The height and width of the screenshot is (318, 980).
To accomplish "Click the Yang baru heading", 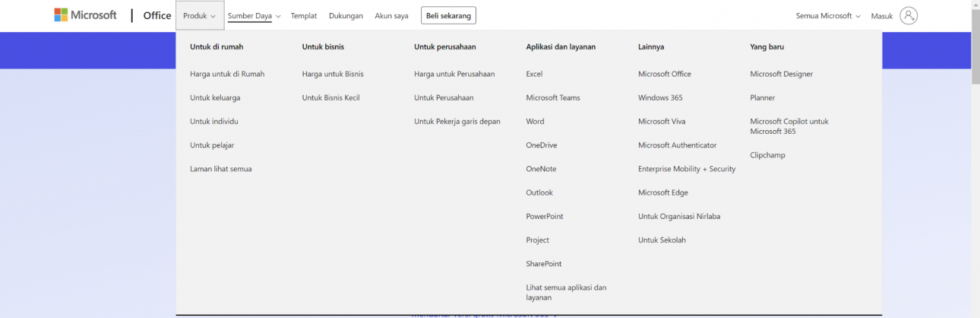I will tap(767, 46).
